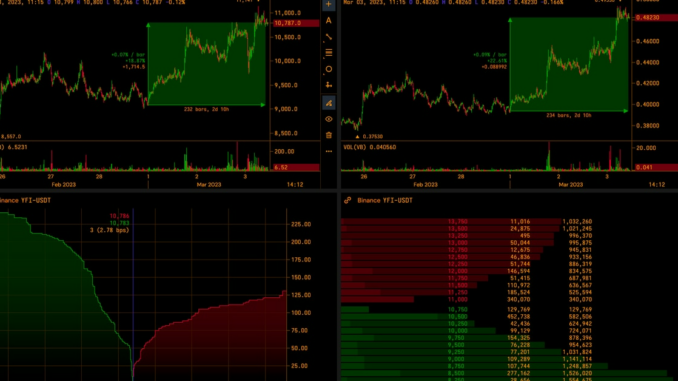Click link icon beside Binance YFI-USDT order book
Image resolution: width=678 pixels, height=381 pixels.
tap(347, 200)
